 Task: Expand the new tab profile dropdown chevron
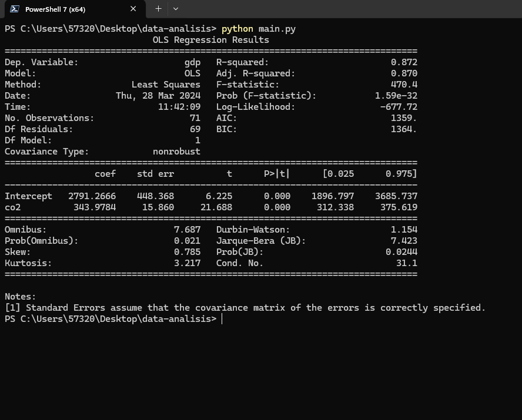(x=176, y=9)
